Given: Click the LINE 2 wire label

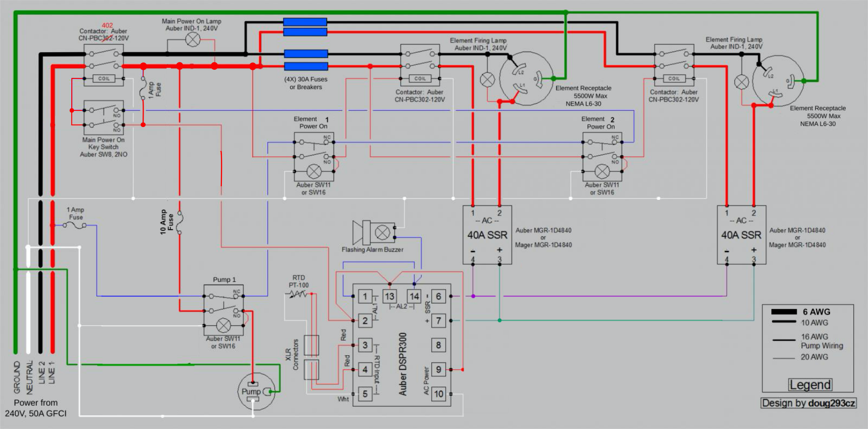Looking at the screenshot, I should coord(41,373).
